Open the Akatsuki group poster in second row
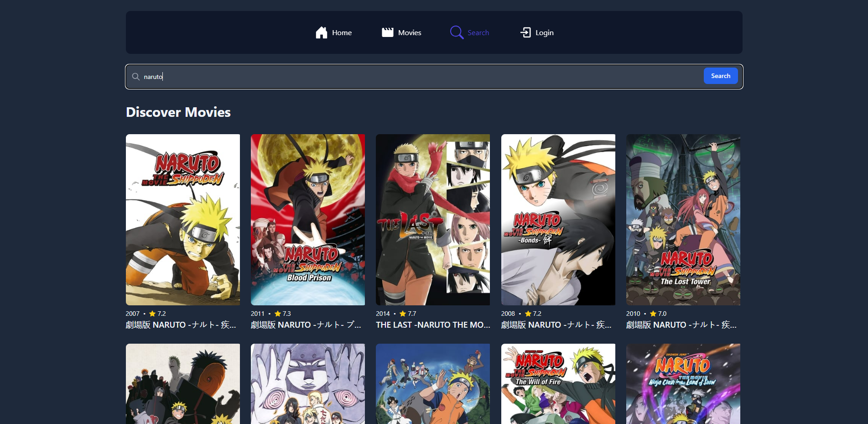This screenshot has height=424, width=868. point(183,384)
